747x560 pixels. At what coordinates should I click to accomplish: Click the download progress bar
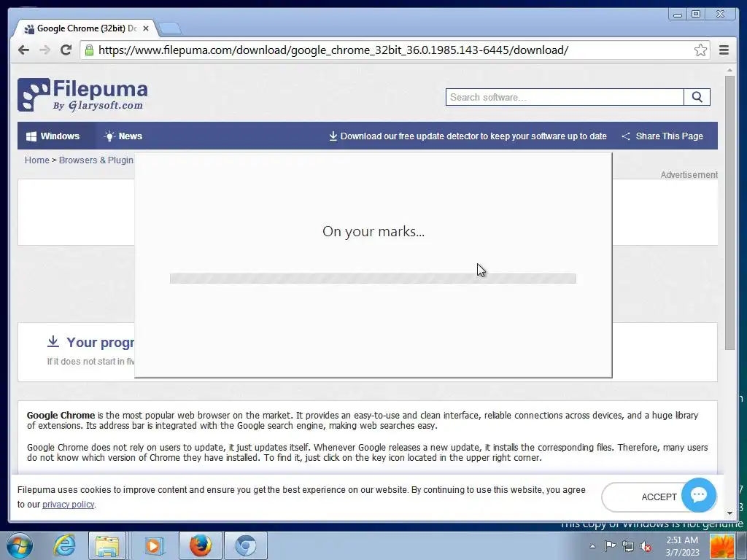pos(373,279)
